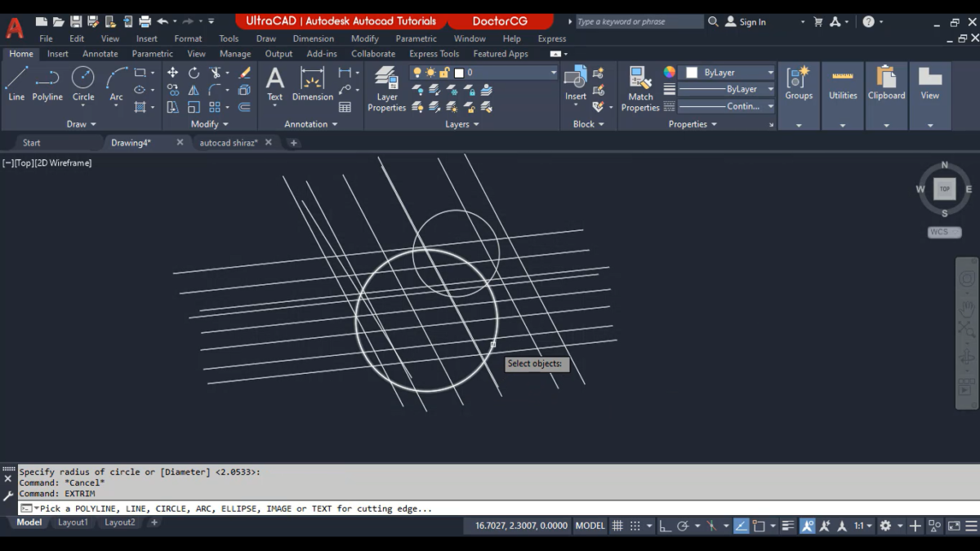Open the Format menu
This screenshot has height=551, width=980.
click(x=188, y=38)
